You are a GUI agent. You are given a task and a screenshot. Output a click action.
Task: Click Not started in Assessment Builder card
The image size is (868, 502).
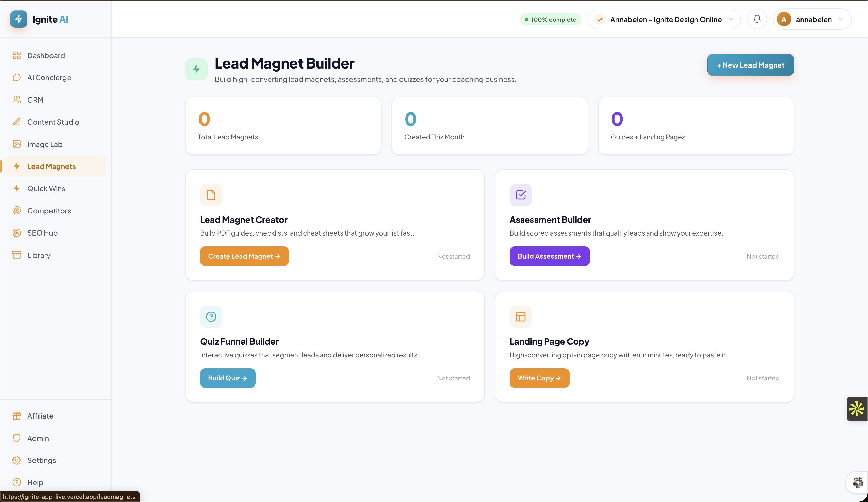click(763, 256)
